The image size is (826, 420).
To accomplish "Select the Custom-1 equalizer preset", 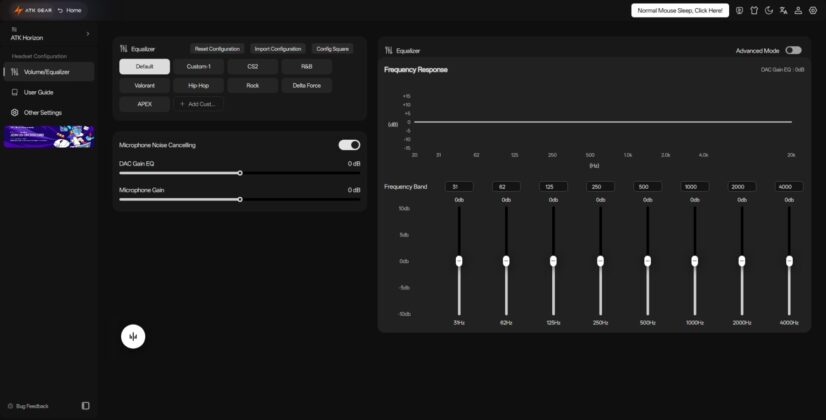I will point(199,66).
